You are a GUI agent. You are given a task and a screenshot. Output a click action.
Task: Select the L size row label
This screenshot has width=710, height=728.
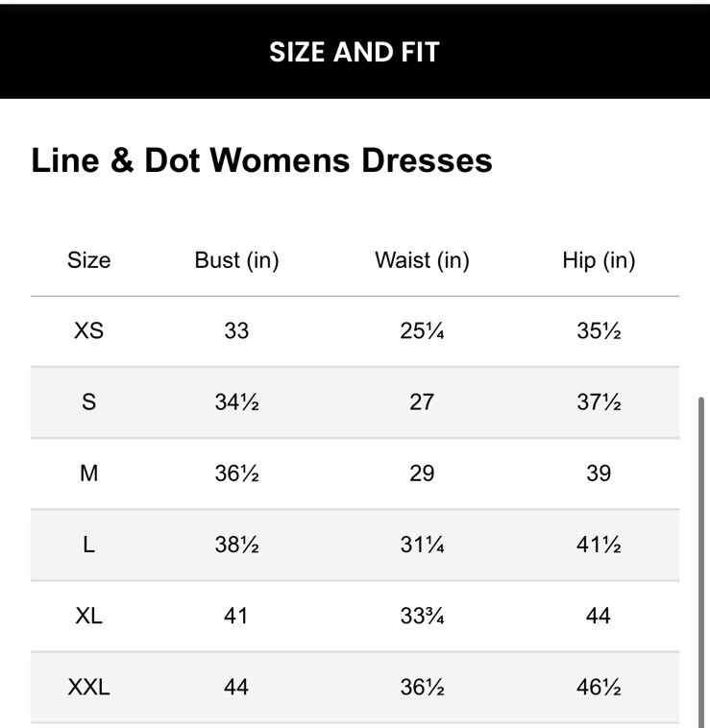pos(88,545)
